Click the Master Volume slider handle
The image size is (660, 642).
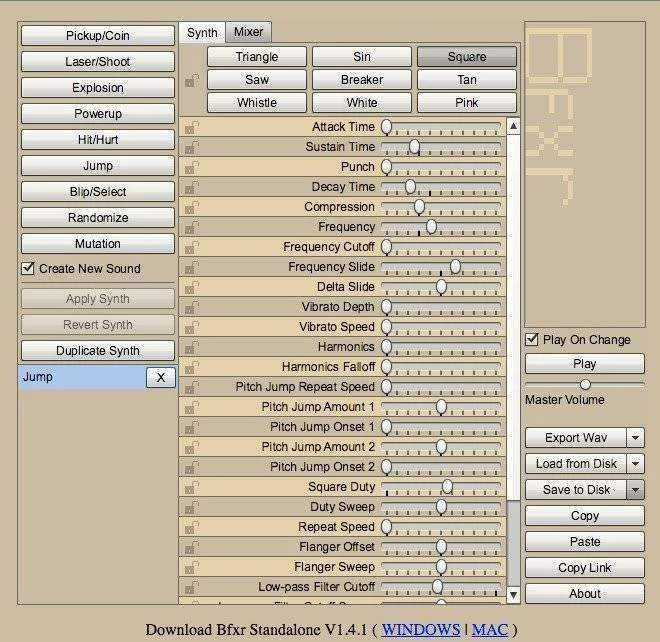(585, 384)
